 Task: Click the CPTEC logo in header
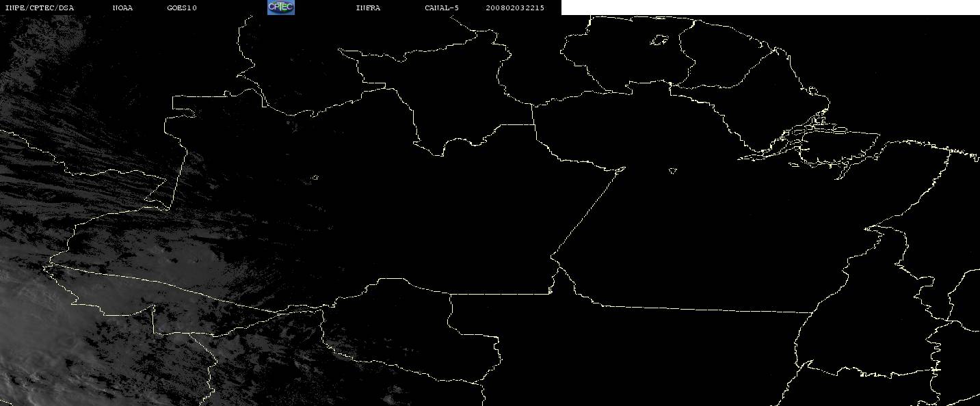(280, 8)
